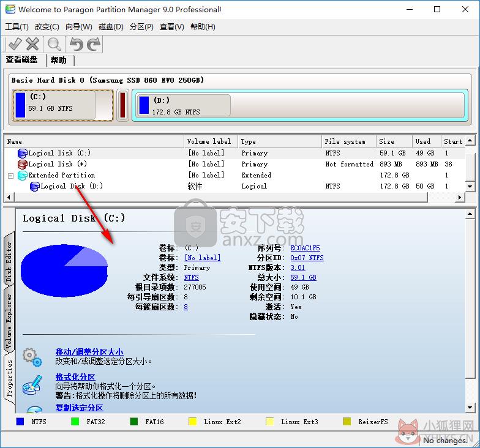Click the disk usage pie chart
Image resolution: width=480 pixels, height=448 pixels.
(x=64, y=271)
